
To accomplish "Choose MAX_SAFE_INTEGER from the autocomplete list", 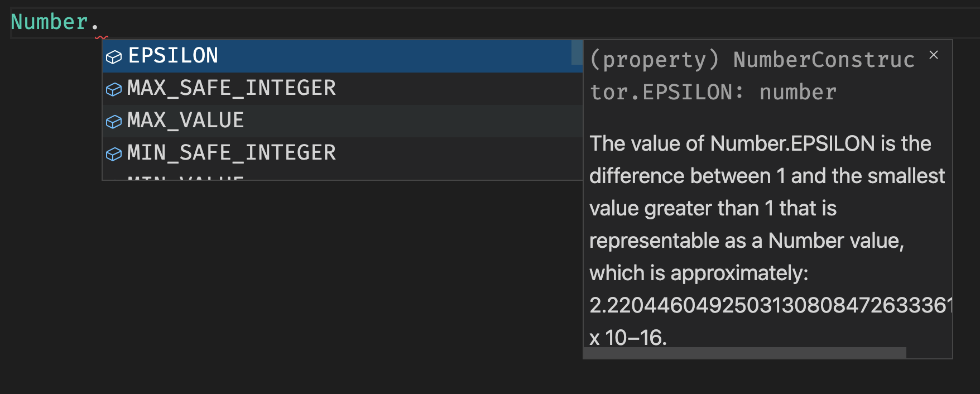I will tap(342, 89).
